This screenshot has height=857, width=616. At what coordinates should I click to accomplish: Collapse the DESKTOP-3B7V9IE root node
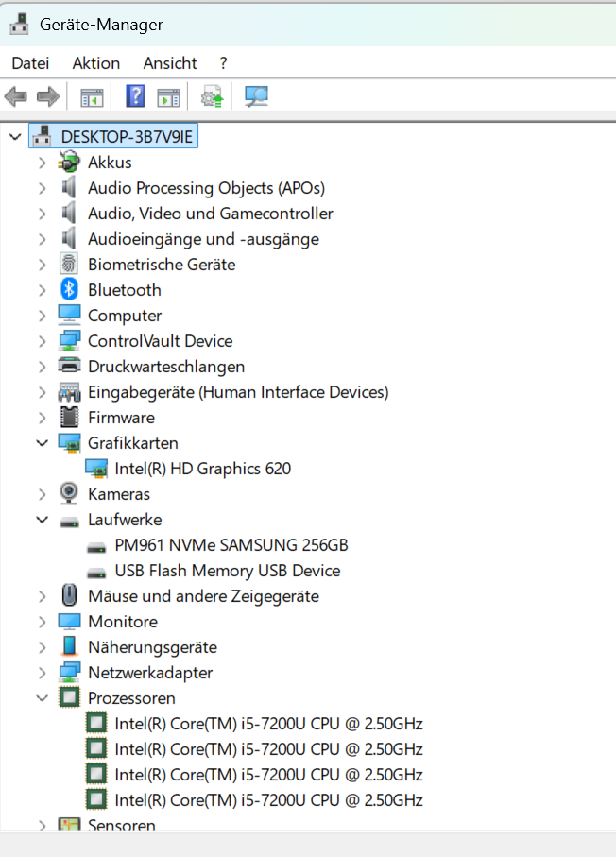tap(15, 137)
